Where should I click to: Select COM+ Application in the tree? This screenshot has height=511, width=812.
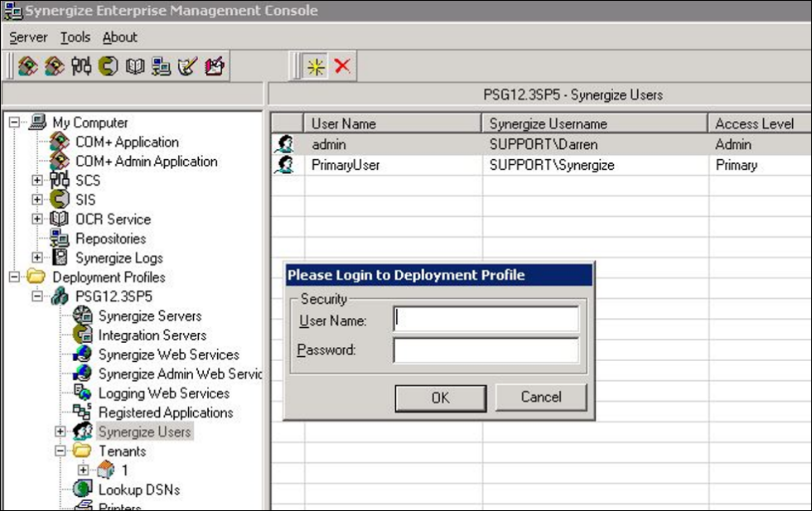point(127,142)
